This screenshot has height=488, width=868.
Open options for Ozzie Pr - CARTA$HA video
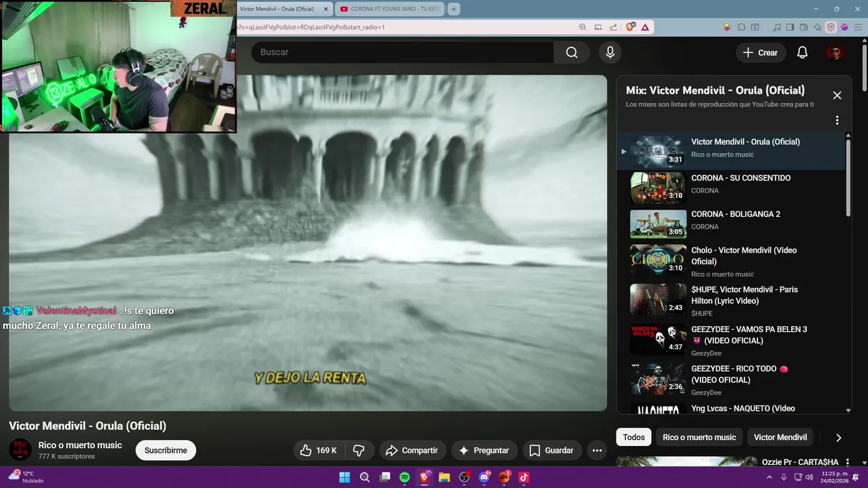click(x=847, y=462)
